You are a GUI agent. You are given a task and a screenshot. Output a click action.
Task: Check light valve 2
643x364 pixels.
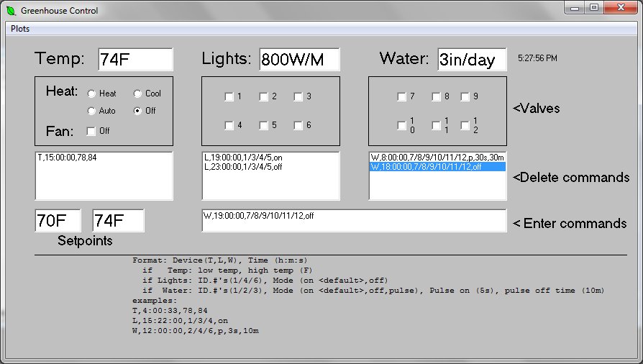point(264,97)
